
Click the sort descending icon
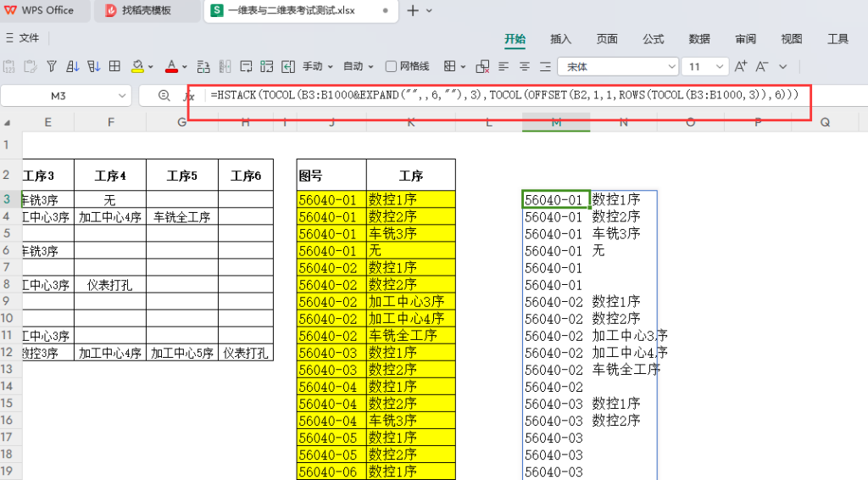tap(93, 66)
